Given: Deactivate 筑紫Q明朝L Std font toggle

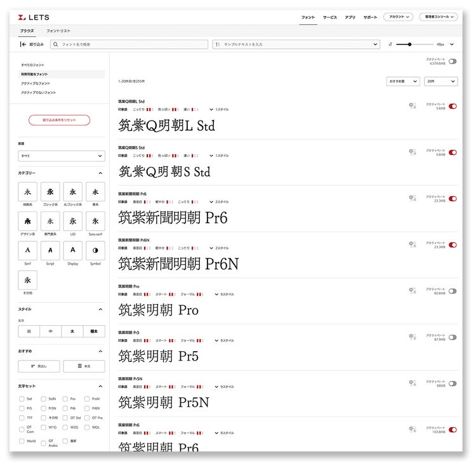Looking at the screenshot, I should pos(453,106).
